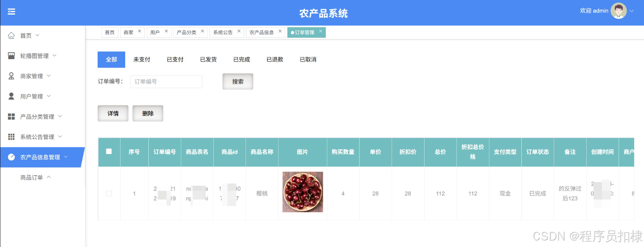Expand the 用户管理 sidebar chevron
Image resolution: width=644 pixels, height=247 pixels.
tap(49, 96)
